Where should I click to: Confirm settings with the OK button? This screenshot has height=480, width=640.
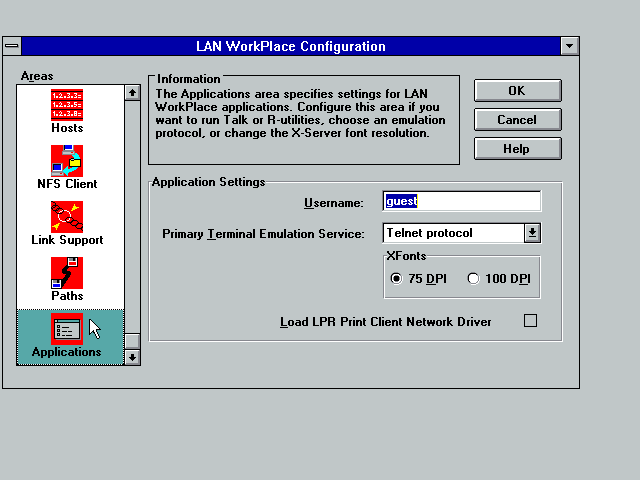click(x=518, y=91)
